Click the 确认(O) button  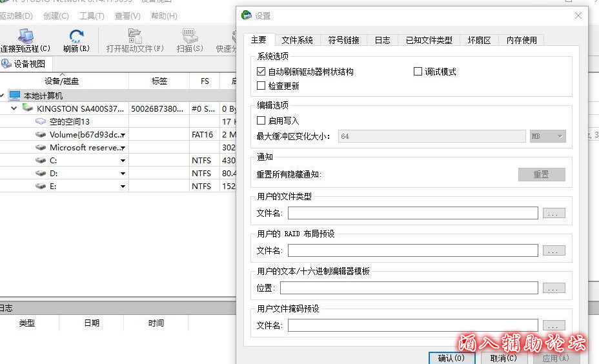451,358
